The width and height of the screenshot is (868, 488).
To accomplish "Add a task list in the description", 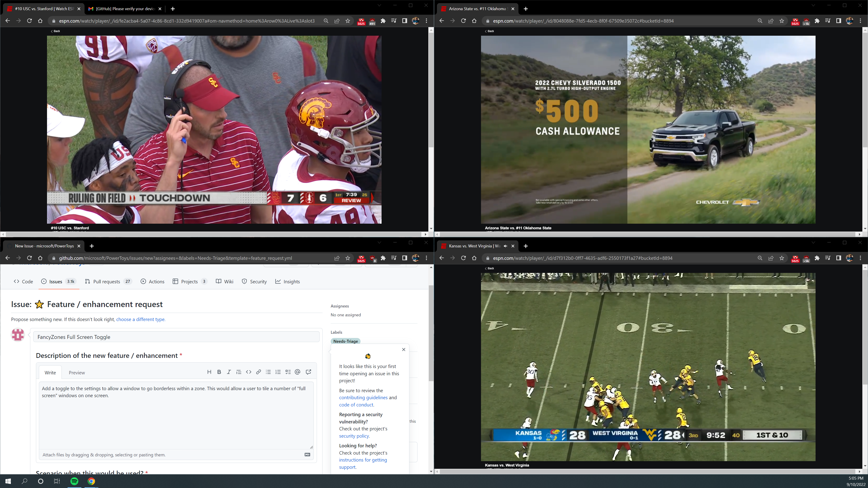I will pos(288,372).
